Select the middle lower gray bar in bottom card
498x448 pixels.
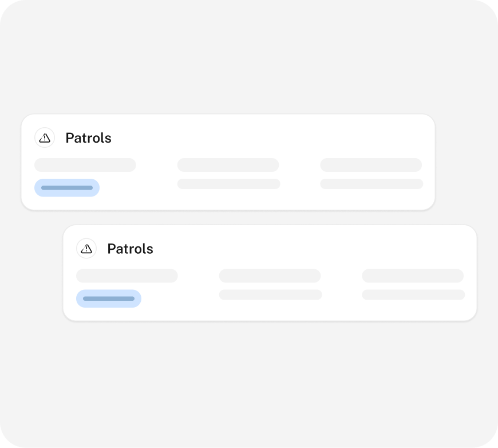(x=270, y=294)
